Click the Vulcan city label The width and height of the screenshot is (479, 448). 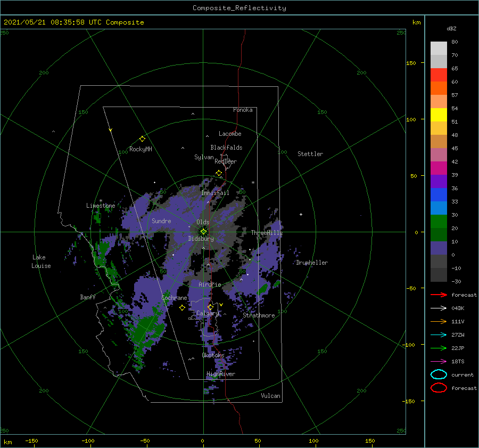coord(270,396)
